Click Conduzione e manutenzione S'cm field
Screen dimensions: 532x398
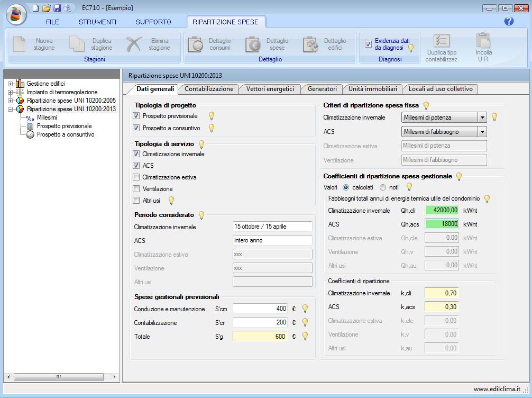pyautogui.click(x=260, y=309)
